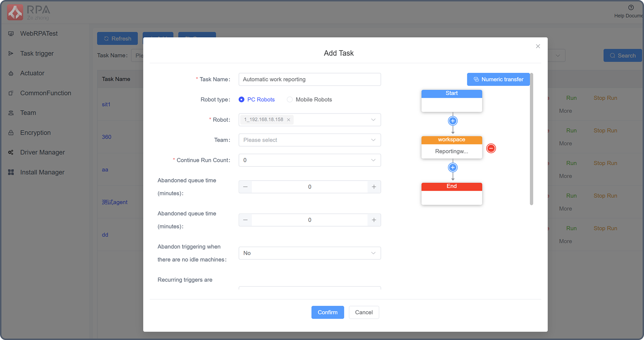Increase the second Abandoned queue time
The width and height of the screenshot is (644, 340).
[374, 220]
